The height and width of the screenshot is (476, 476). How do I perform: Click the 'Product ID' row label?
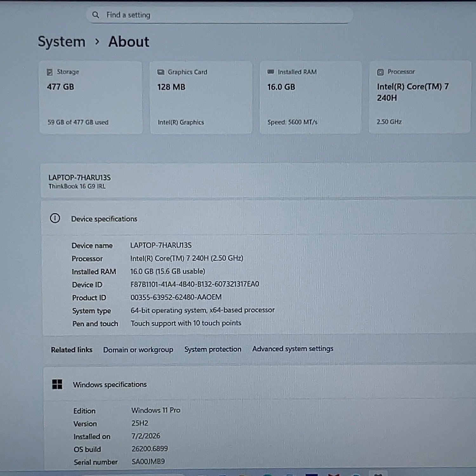89,298
